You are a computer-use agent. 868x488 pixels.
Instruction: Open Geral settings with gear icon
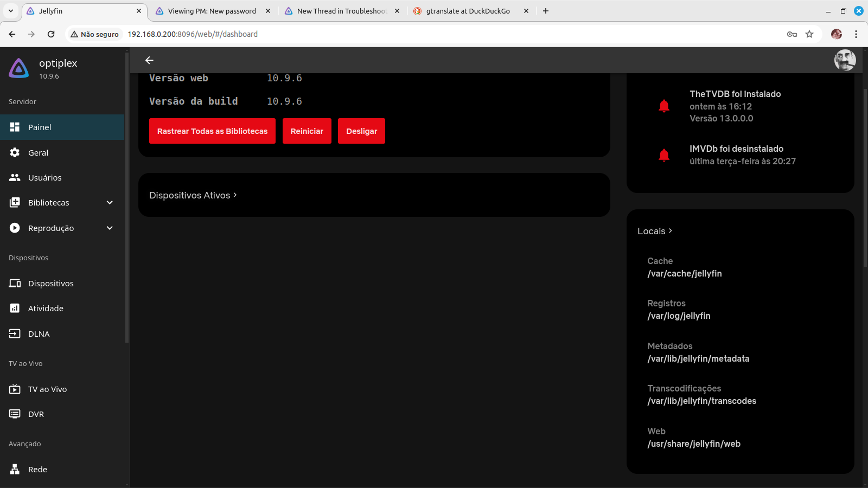(x=38, y=153)
